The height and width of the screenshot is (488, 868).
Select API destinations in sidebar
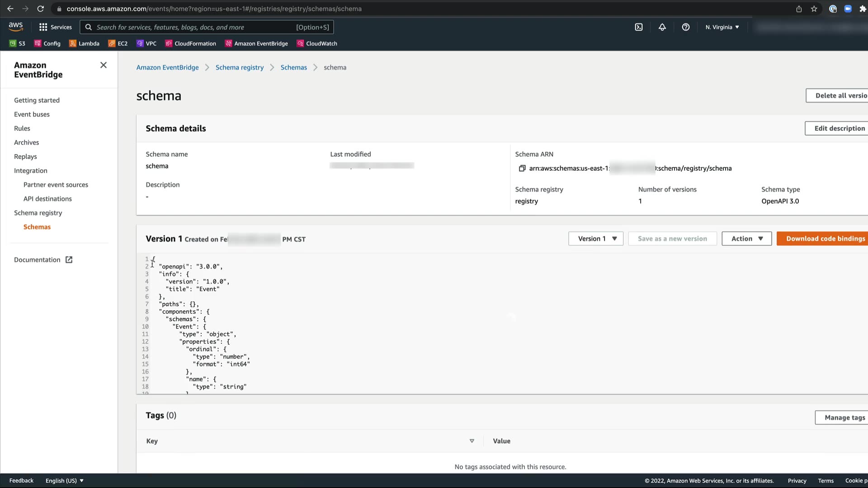[x=47, y=199]
